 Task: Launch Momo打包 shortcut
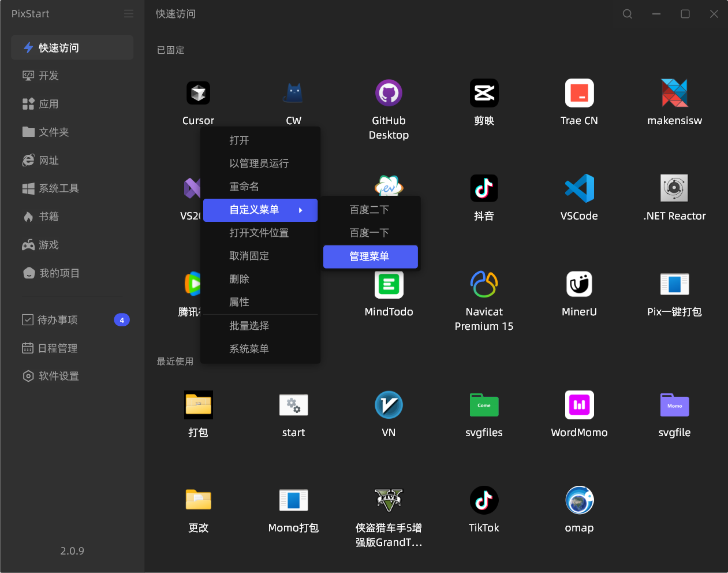coord(293,500)
